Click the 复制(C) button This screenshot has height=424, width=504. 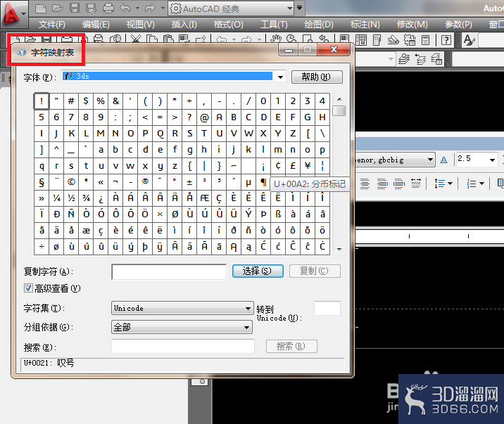point(315,271)
